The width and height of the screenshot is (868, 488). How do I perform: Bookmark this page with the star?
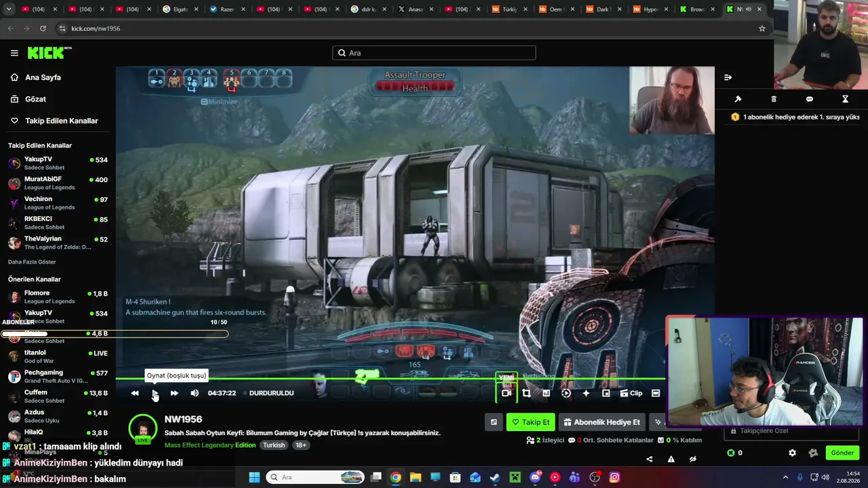click(x=762, y=28)
